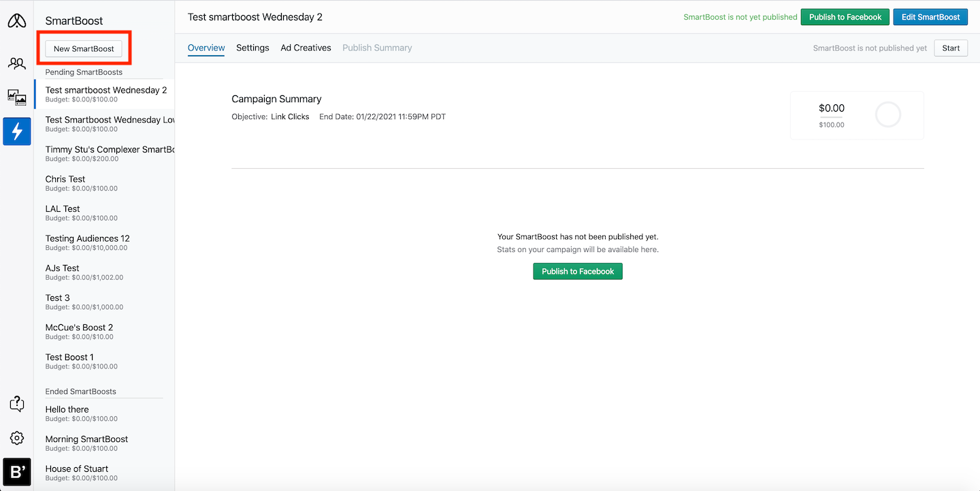Viewport: 980px width, 491px height.
Task: Open the settings gear icon
Action: 17,438
